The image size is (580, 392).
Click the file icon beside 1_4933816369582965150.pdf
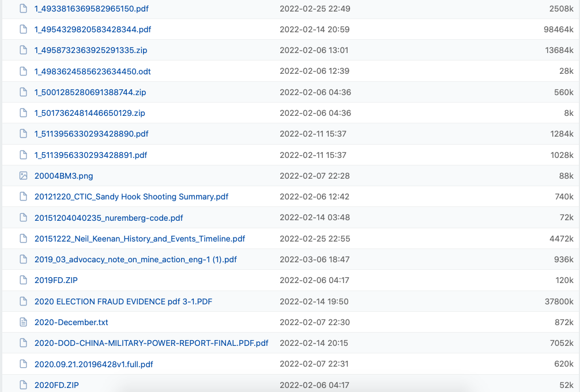pyautogui.click(x=23, y=9)
